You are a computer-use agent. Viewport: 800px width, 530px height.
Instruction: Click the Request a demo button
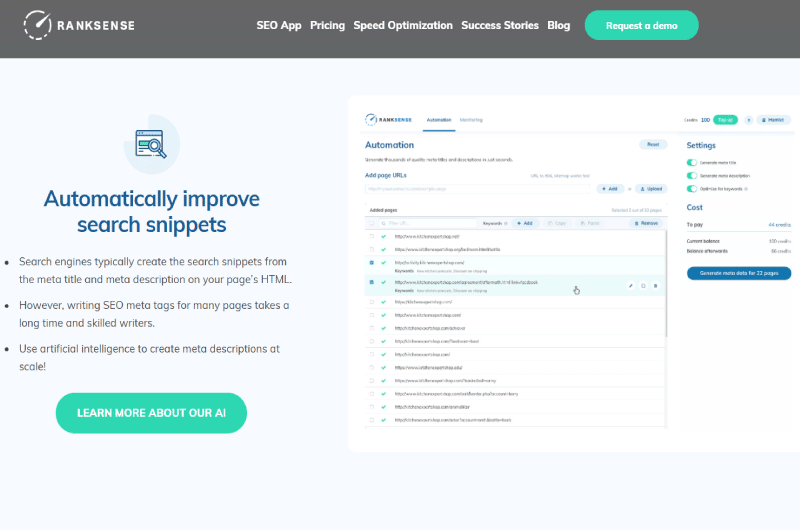[641, 26]
